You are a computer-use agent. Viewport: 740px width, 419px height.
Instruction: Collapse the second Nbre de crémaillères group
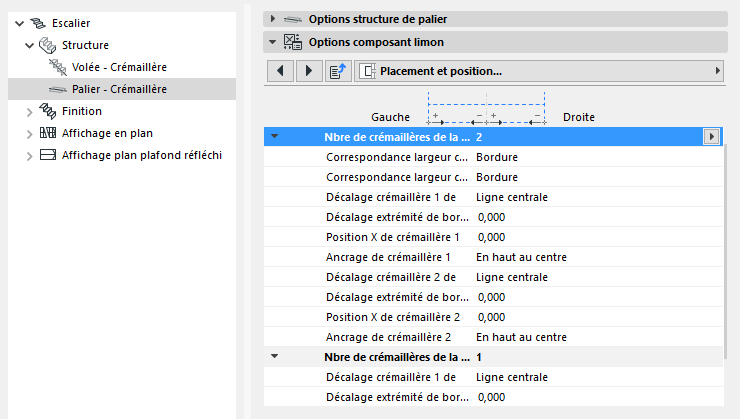tap(274, 357)
